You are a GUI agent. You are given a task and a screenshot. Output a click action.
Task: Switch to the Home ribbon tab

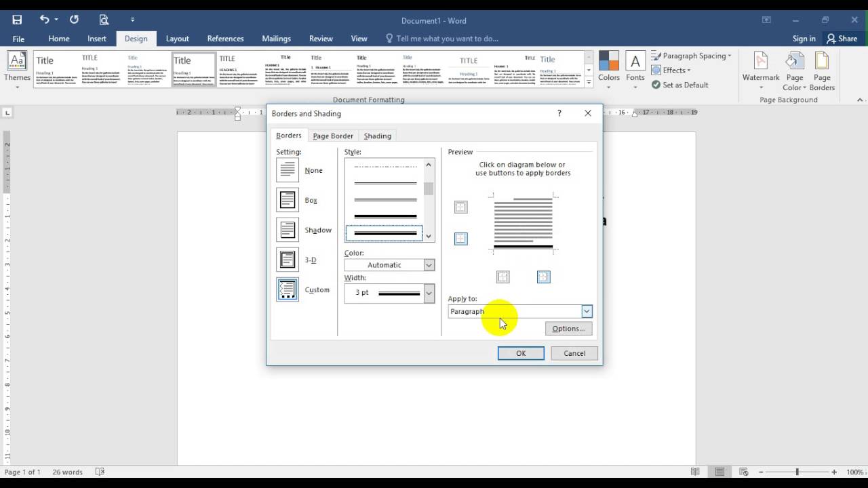[x=59, y=39]
